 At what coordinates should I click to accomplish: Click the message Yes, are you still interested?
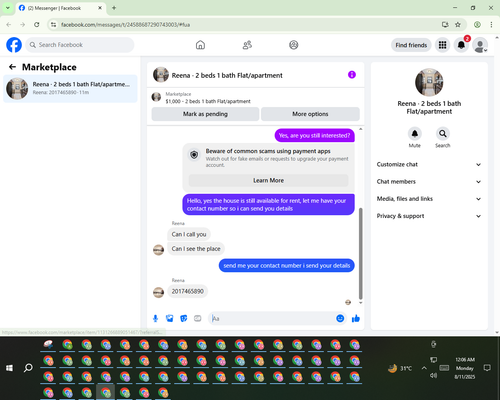(314, 136)
